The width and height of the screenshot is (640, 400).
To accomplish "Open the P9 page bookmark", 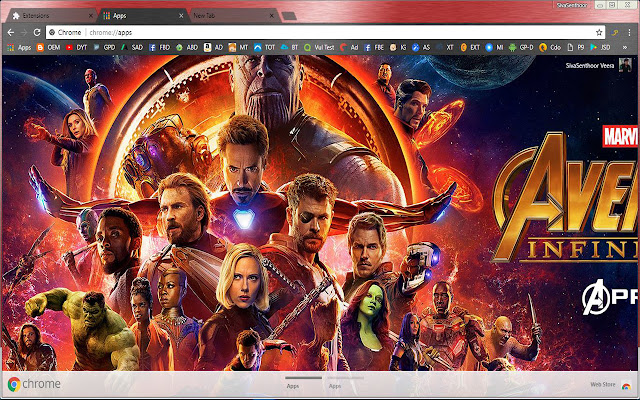I will coord(576,47).
